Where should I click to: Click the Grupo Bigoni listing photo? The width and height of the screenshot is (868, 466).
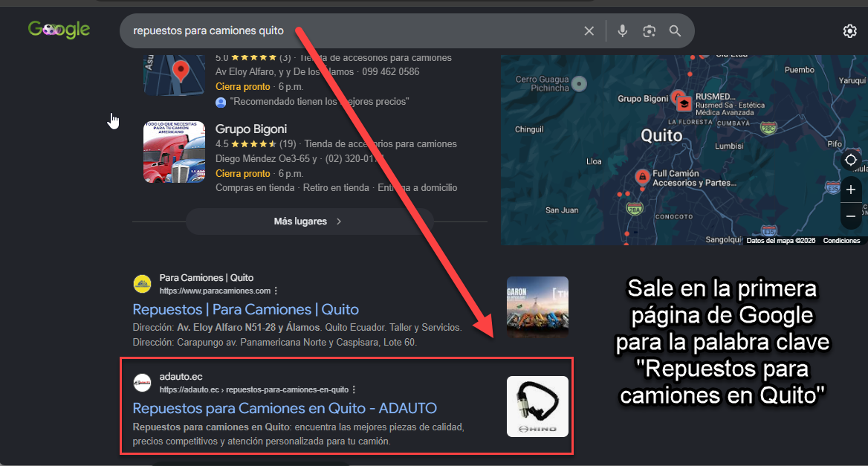(175, 152)
